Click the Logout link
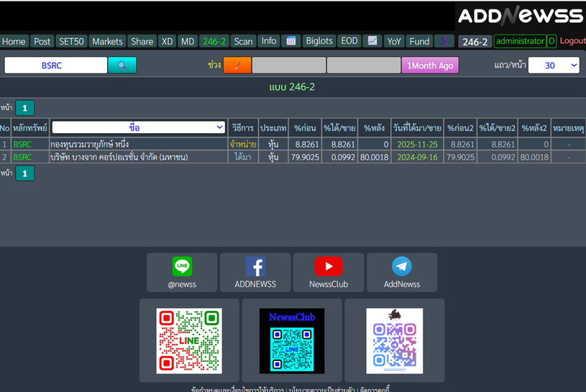Viewport: 586px width, 392px height. [x=572, y=41]
